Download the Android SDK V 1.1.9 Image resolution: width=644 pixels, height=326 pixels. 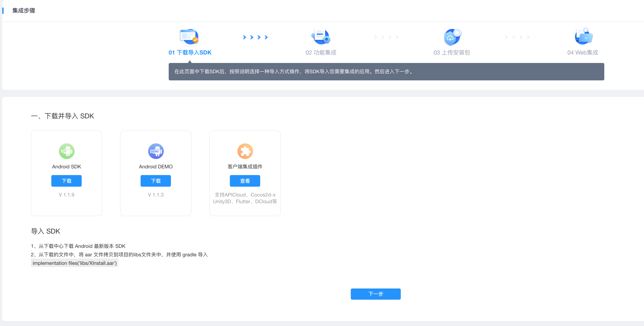click(x=66, y=181)
